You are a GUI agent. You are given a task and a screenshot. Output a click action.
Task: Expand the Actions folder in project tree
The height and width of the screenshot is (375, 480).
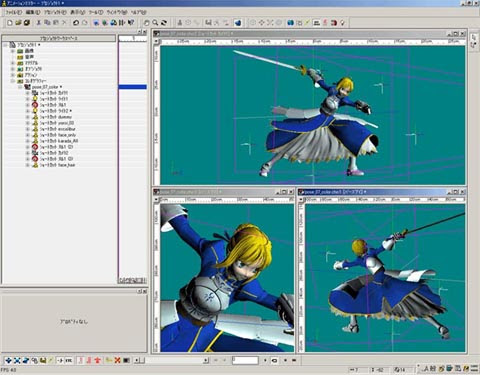click(13, 75)
